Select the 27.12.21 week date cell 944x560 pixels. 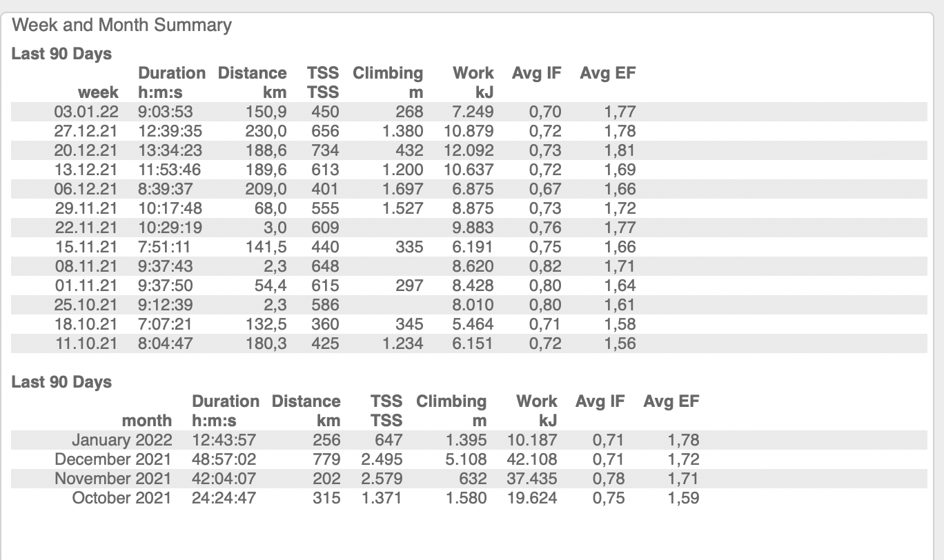87,131
